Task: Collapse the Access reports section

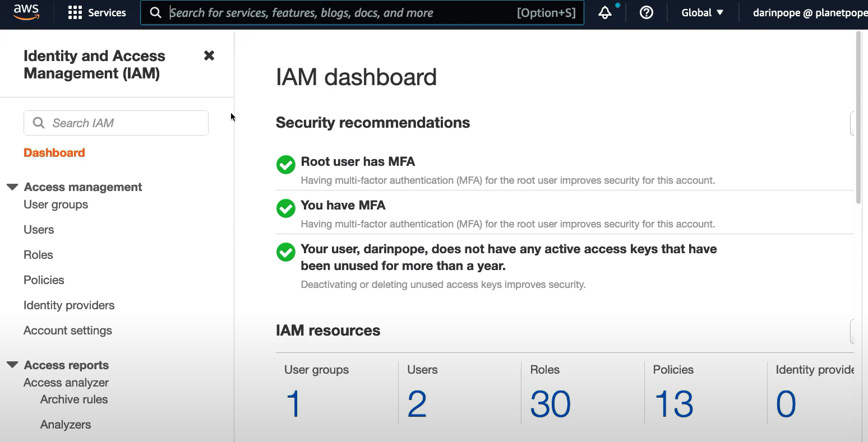Action: (x=12, y=365)
